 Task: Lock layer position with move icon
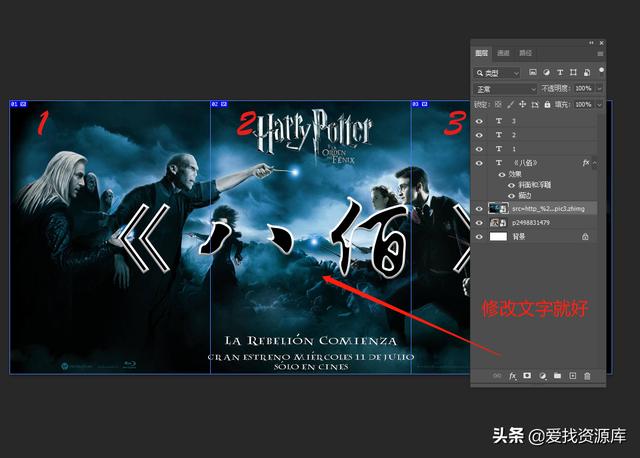coord(522,104)
